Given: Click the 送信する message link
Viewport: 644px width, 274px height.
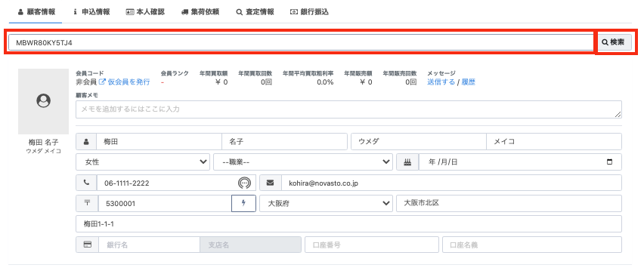Looking at the screenshot, I should (441, 82).
